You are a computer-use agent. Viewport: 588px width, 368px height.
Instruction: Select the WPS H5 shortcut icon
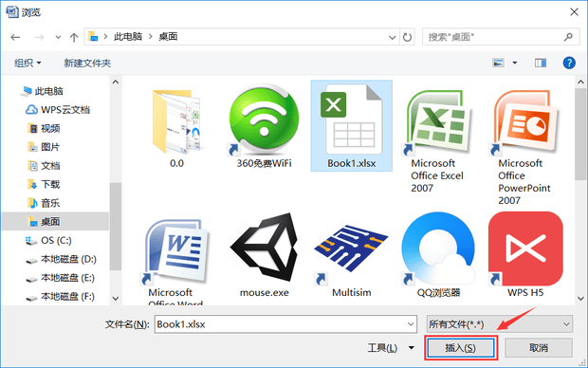tap(525, 249)
